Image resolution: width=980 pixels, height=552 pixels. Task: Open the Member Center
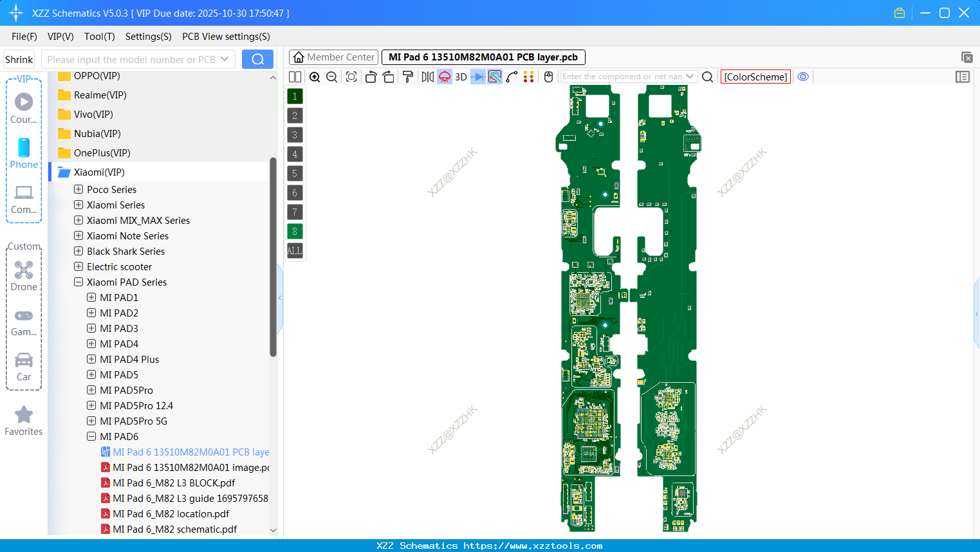(x=333, y=57)
